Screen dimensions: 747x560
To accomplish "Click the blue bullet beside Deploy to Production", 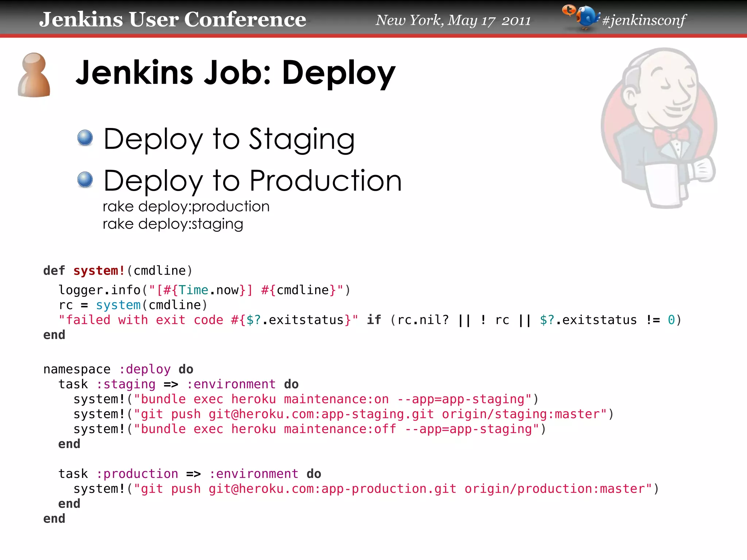I will click(x=85, y=180).
